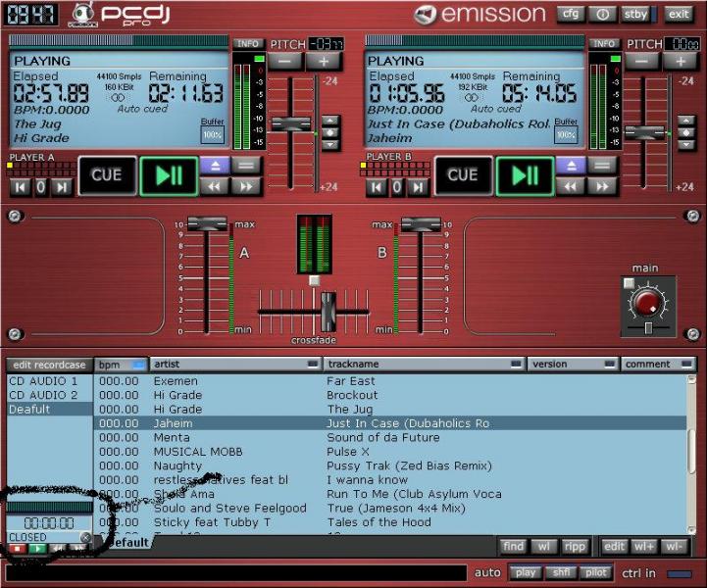Click the 0 button on Player A

click(41, 187)
